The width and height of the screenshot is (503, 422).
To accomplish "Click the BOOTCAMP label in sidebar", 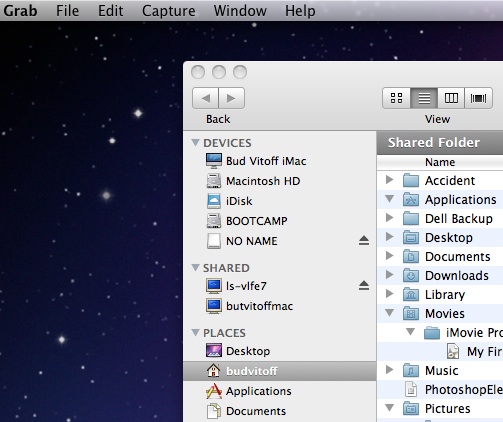I will point(257,221).
